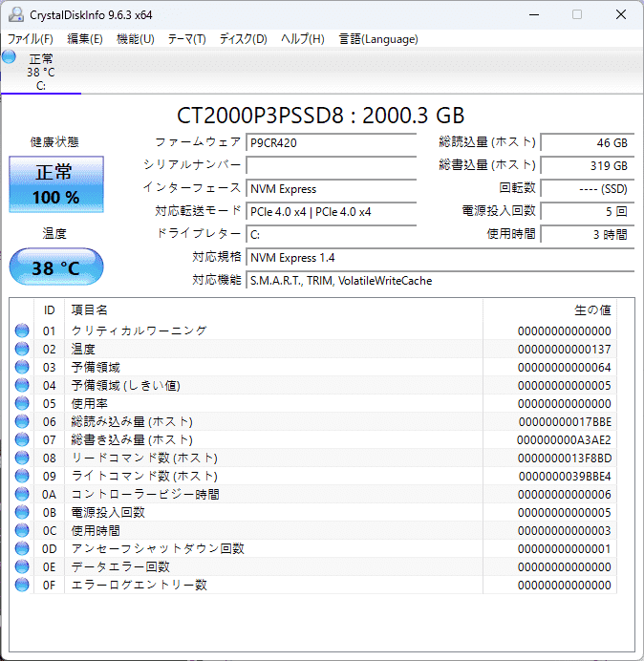The image size is (644, 661).
Task: Click status orb of リードコマンド数 row
Action: [x=22, y=458]
